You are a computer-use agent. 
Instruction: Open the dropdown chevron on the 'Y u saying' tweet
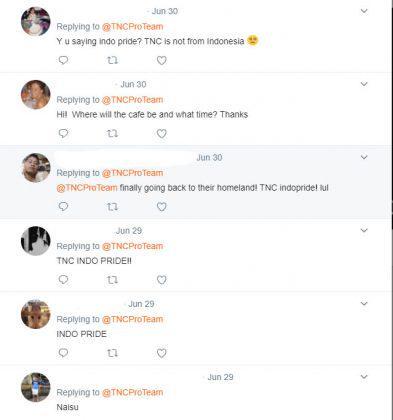point(364,11)
